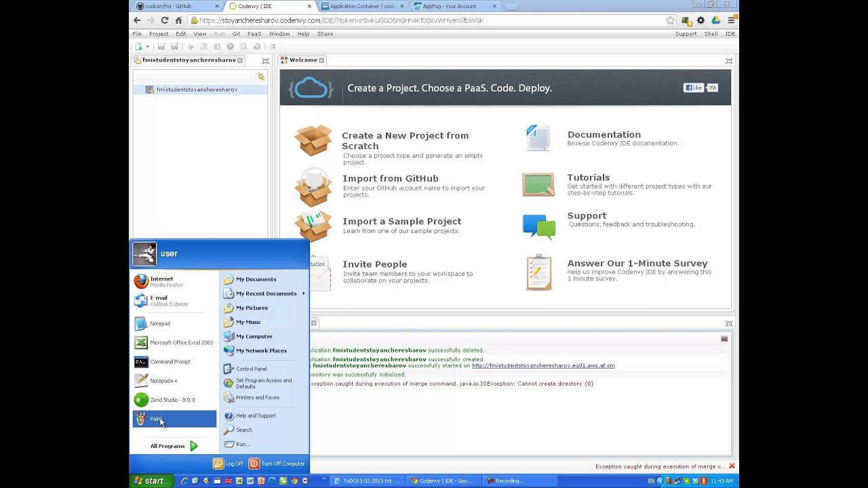Launch Notepad++ from Start menu
The image size is (868, 488).
[x=174, y=380]
